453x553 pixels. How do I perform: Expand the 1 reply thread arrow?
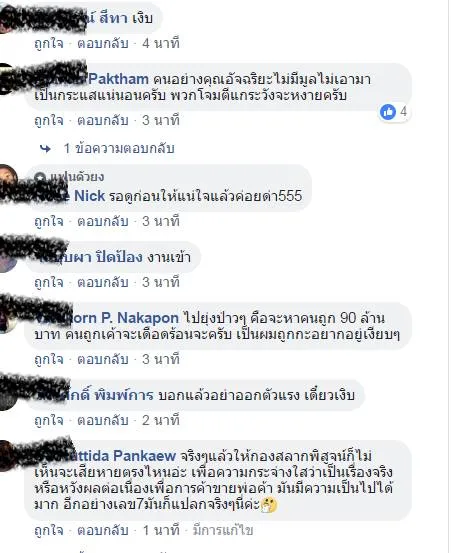(45, 149)
